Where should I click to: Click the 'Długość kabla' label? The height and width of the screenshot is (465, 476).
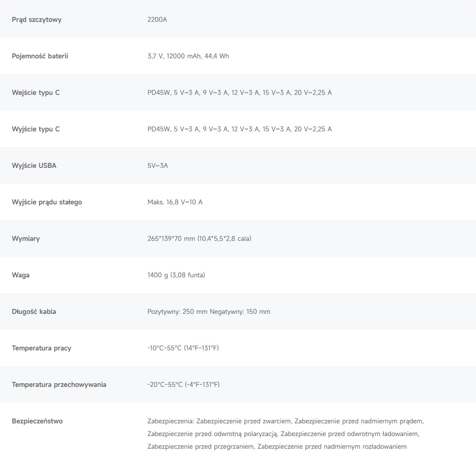[34, 312]
